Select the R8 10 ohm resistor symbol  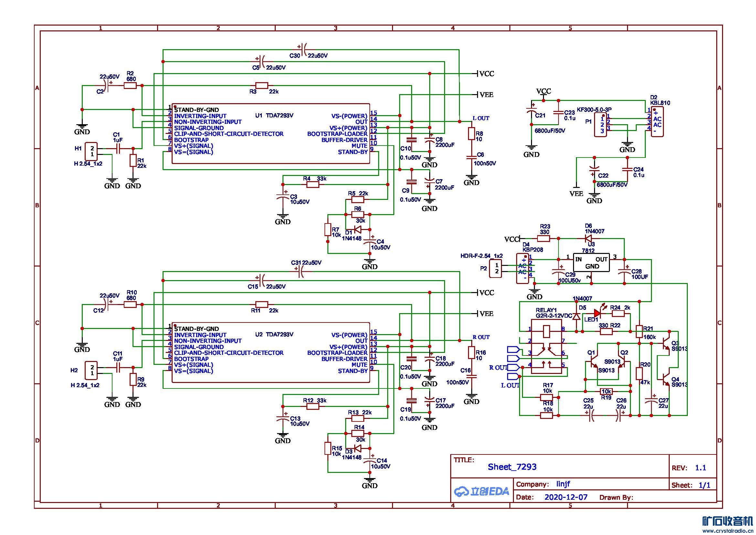pos(472,134)
